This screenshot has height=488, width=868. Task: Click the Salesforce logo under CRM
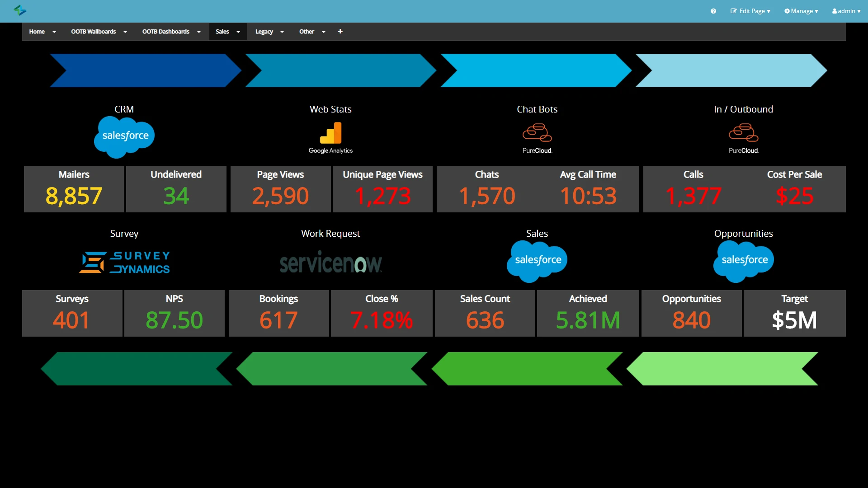click(x=124, y=137)
